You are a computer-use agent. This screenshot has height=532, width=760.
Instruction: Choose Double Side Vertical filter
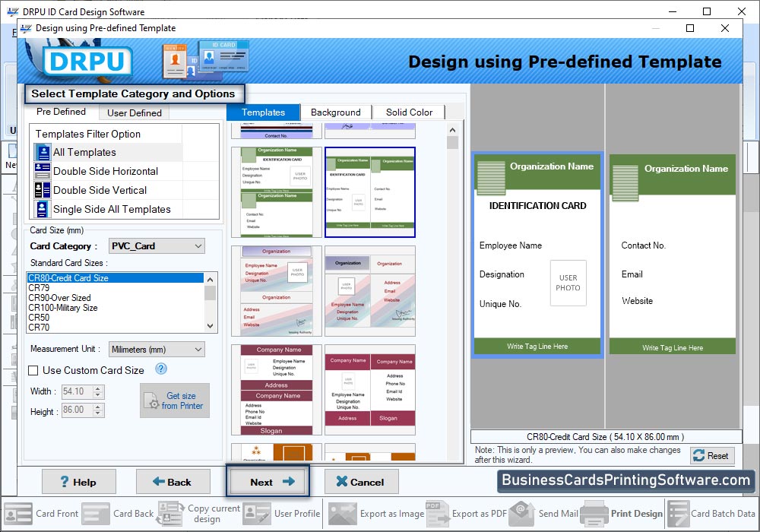point(109,190)
